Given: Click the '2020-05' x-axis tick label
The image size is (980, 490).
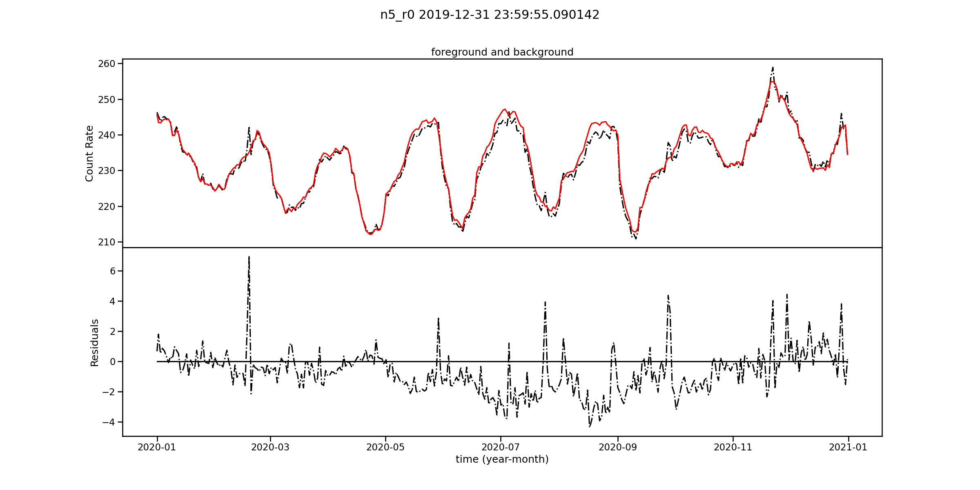Looking at the screenshot, I should [385, 447].
